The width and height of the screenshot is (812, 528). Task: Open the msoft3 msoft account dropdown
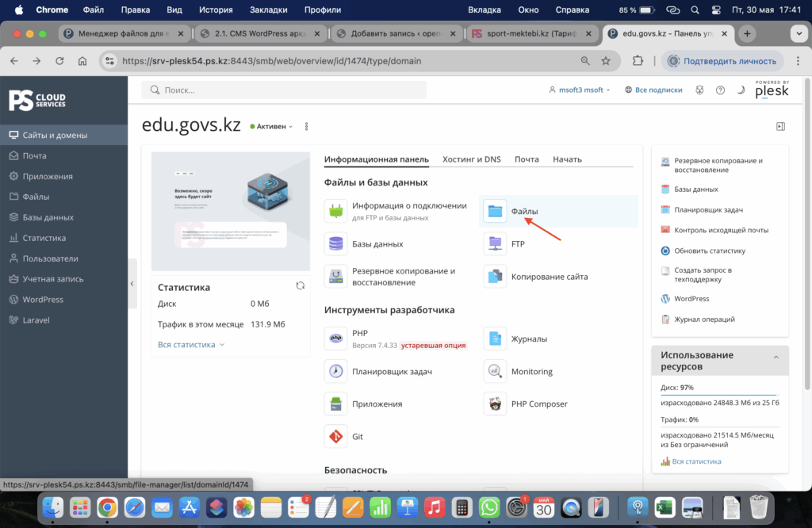click(x=580, y=90)
